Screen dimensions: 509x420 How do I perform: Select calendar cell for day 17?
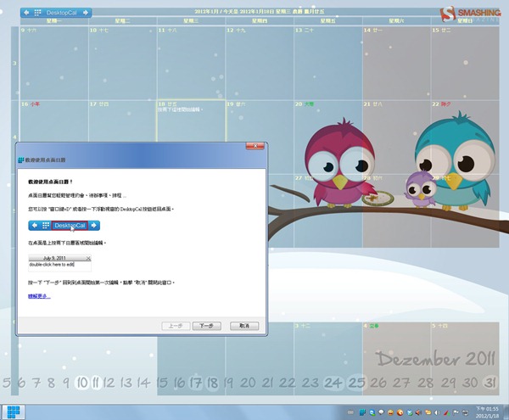pyautogui.click(x=123, y=121)
